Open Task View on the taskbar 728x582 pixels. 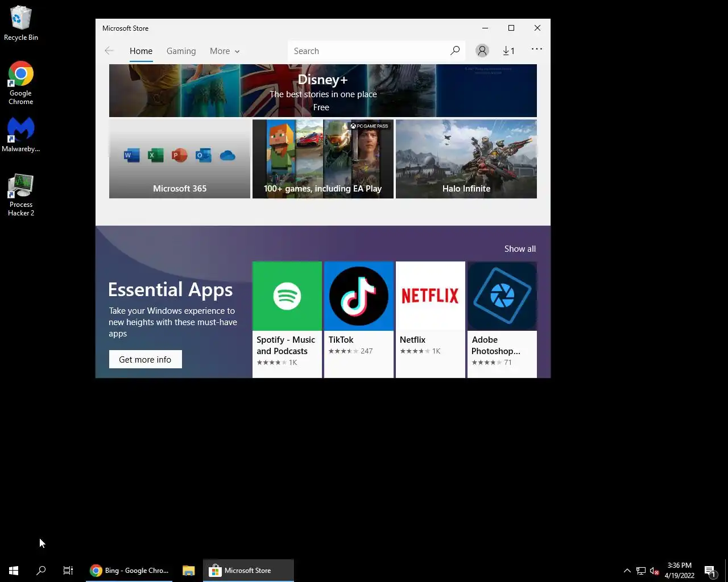[68, 571]
